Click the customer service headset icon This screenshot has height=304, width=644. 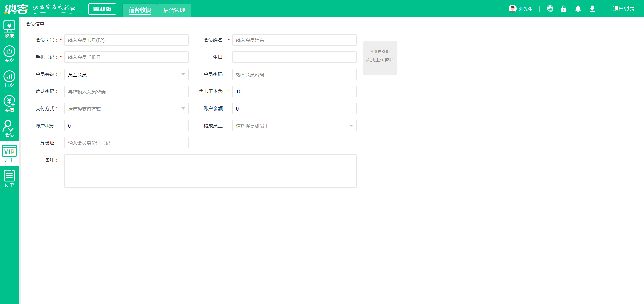550,9
